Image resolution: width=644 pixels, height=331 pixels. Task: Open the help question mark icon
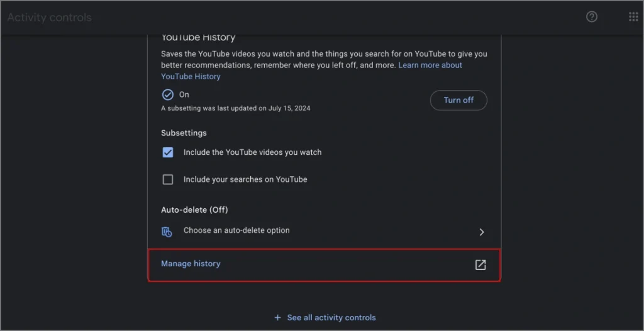[591, 17]
